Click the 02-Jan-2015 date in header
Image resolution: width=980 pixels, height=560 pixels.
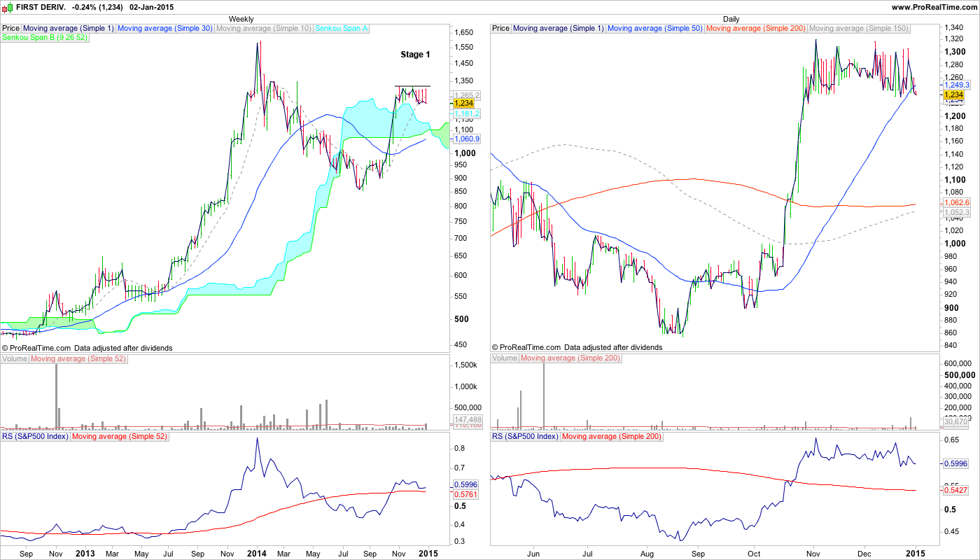click(153, 7)
